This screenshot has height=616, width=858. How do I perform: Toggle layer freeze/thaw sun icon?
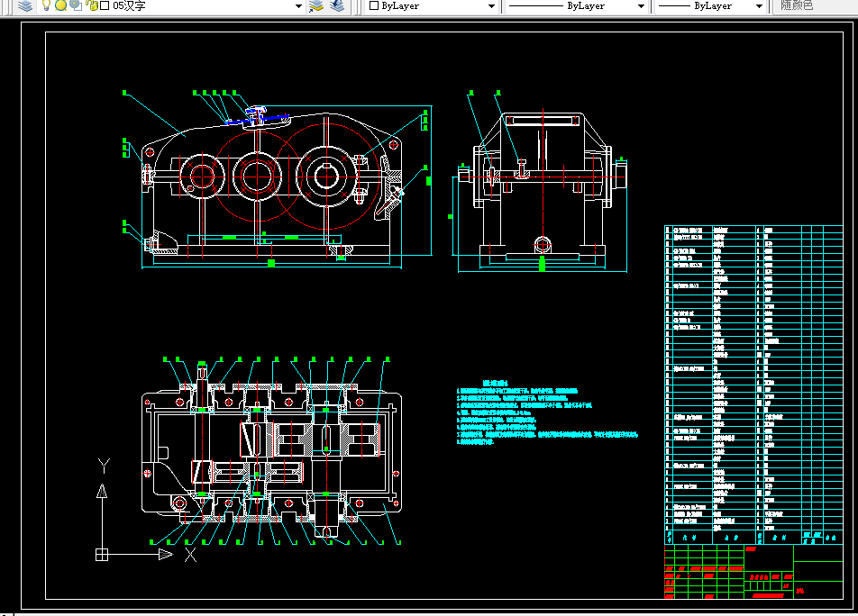[60, 5]
